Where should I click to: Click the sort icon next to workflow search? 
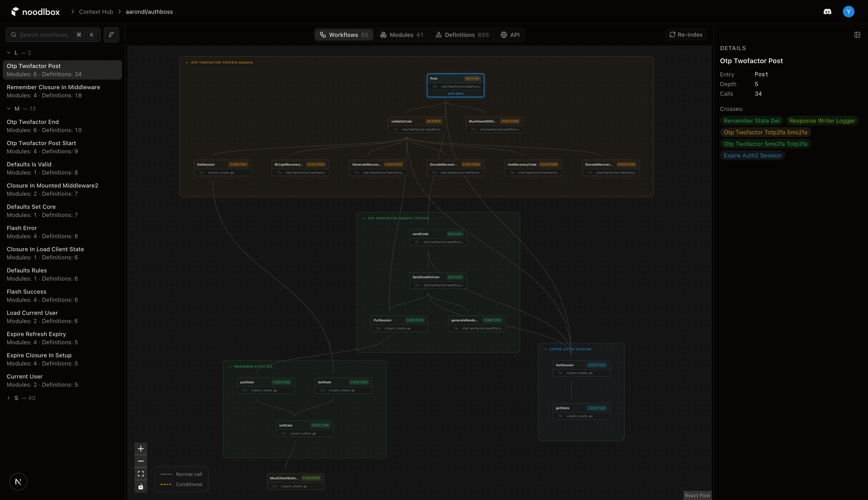[111, 35]
